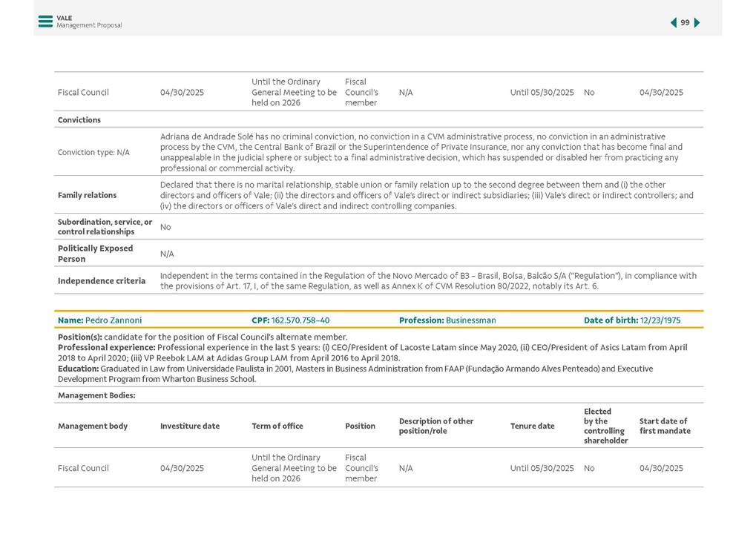The height and width of the screenshot is (534, 756).
Task: Select the Family relations row label
Action: (x=87, y=196)
